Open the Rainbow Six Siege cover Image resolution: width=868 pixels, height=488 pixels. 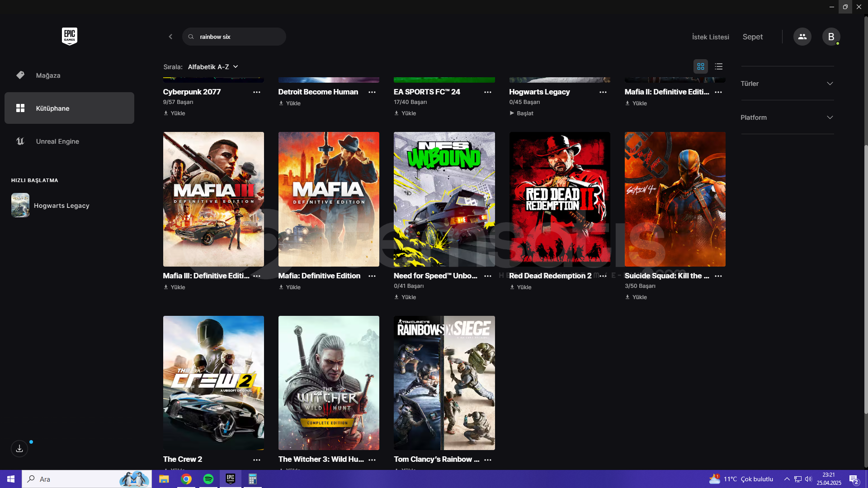pos(444,383)
